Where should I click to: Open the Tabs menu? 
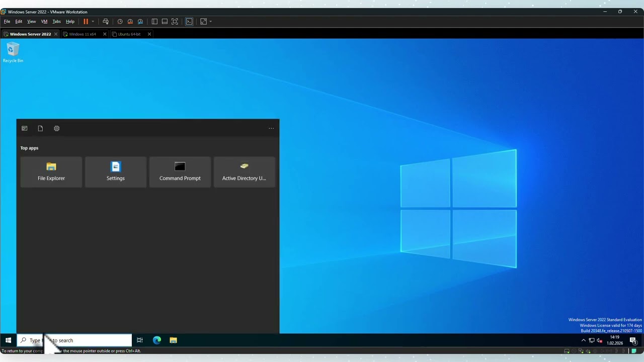tap(56, 22)
